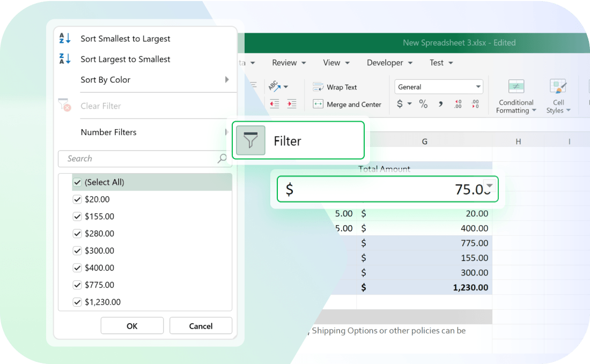Click the Filter funnel icon
Screen dimensions: 590x364
[x=250, y=140]
